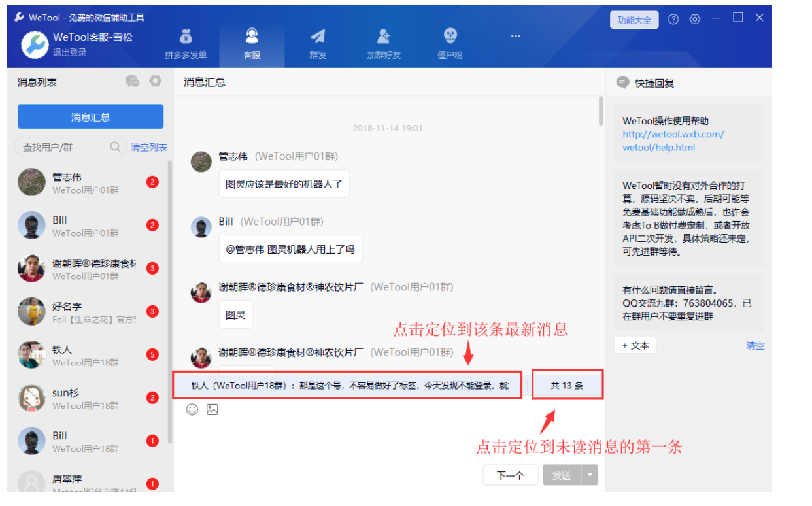Click the 功能大全 button

coord(634,20)
